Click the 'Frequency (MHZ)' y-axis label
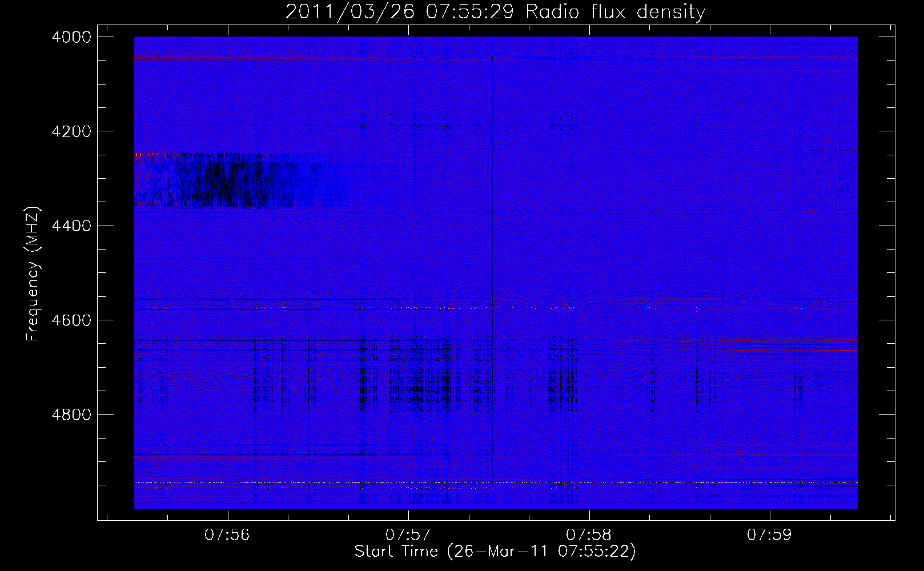This screenshot has width=924, height=571. point(33,274)
